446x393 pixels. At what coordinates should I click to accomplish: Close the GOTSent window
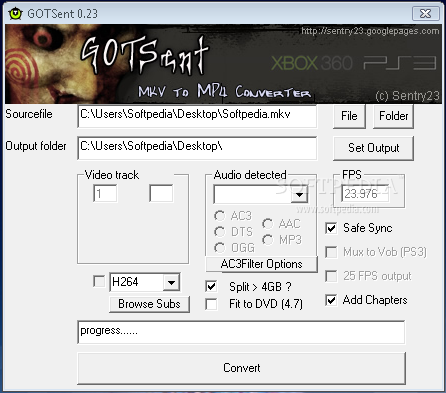pyautogui.click(x=426, y=14)
